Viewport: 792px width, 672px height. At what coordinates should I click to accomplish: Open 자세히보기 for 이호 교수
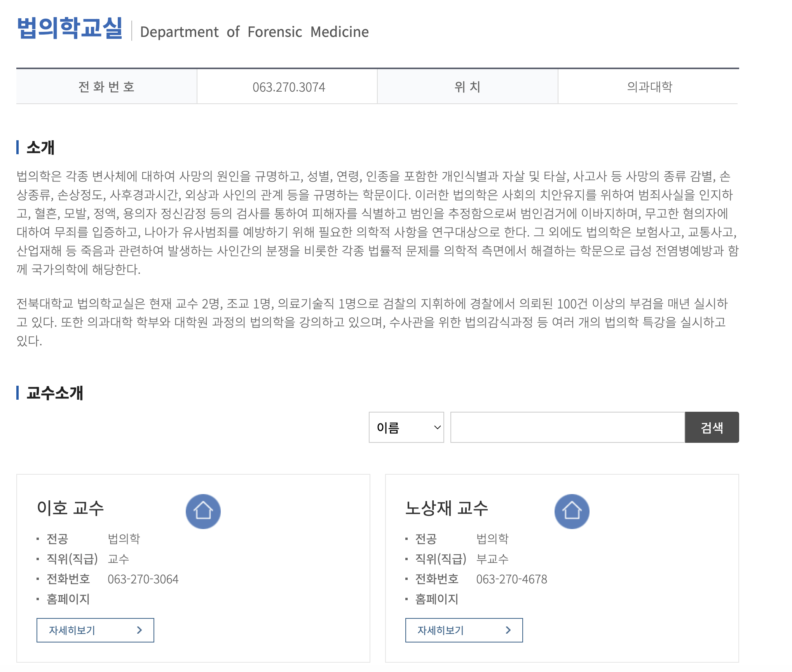pos(95,630)
